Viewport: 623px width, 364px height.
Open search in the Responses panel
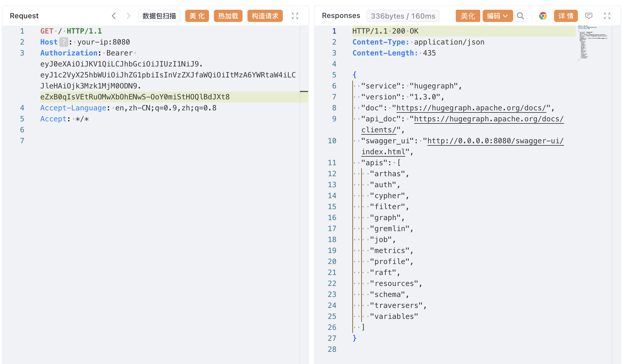(520, 16)
